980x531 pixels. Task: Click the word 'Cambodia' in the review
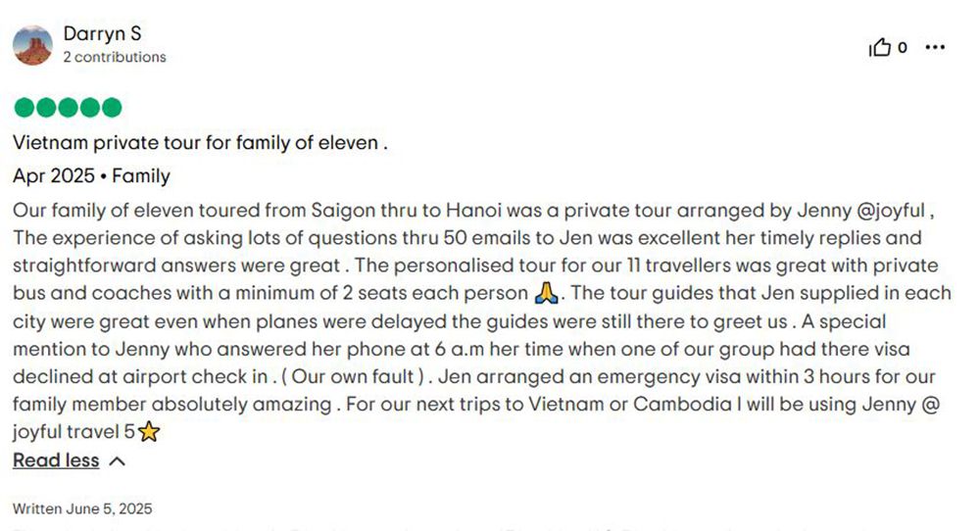tap(682, 405)
